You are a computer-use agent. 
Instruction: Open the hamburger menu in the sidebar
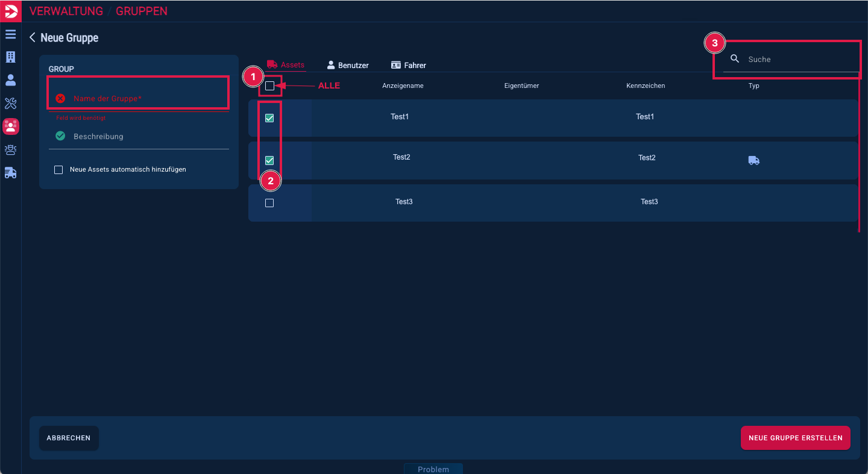[10, 34]
